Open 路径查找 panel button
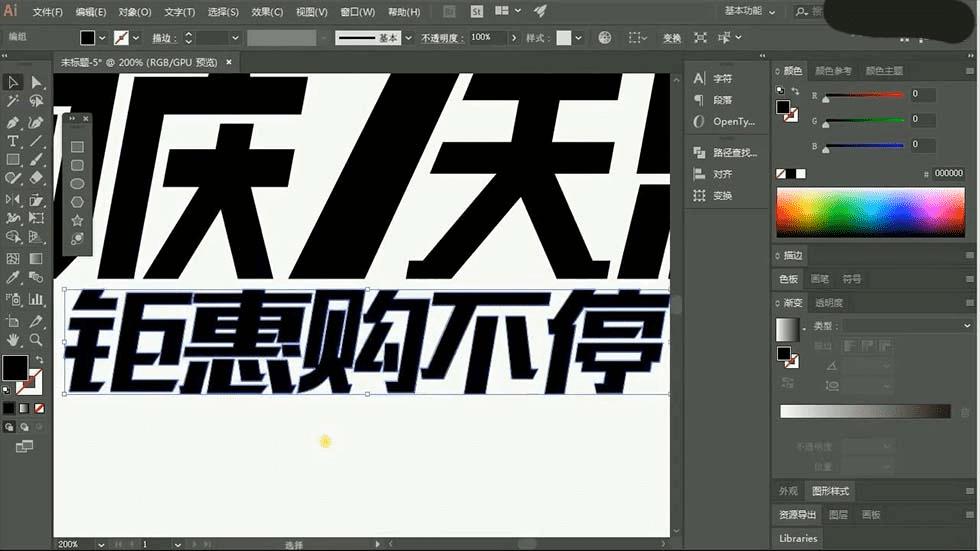This screenshot has width=980, height=551. click(725, 152)
